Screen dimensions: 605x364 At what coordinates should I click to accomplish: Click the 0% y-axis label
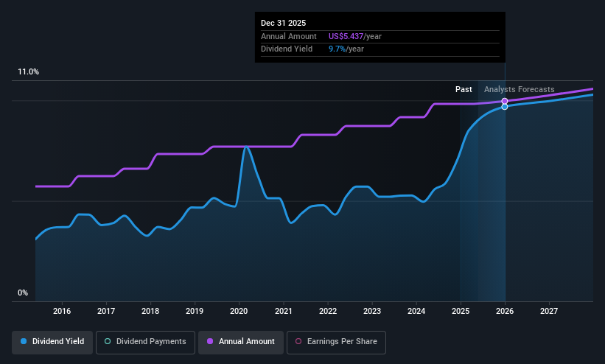pos(23,293)
